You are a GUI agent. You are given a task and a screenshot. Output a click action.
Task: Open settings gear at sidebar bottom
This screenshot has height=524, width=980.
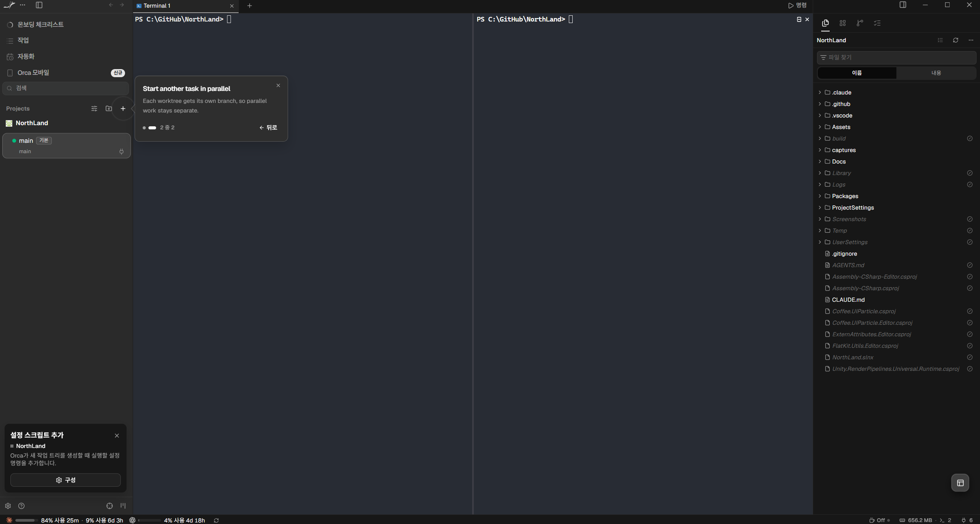point(8,506)
